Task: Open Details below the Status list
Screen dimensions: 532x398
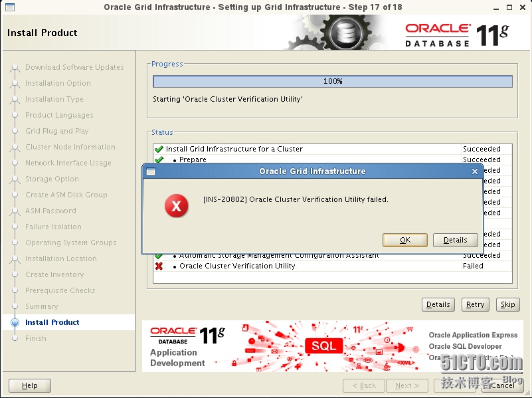Action: [x=438, y=304]
